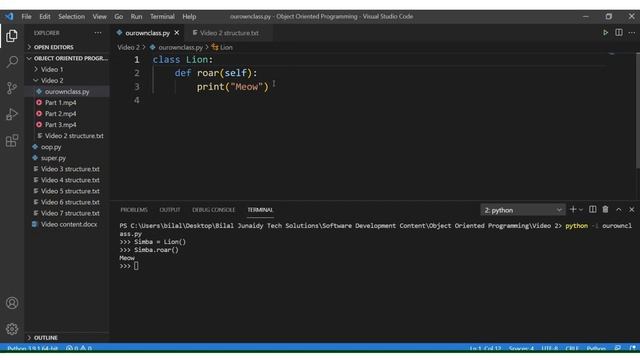Collapse the Object Oriented Progr... folder section
This screenshot has height=360, width=640.
click(68, 58)
